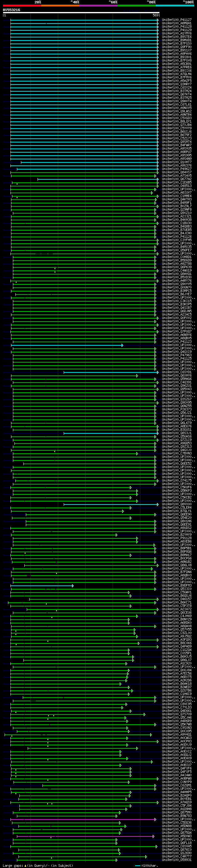Select hit label UniRef100_B9W783
This screenshot has height=868, width=197.
[x=177, y=816]
